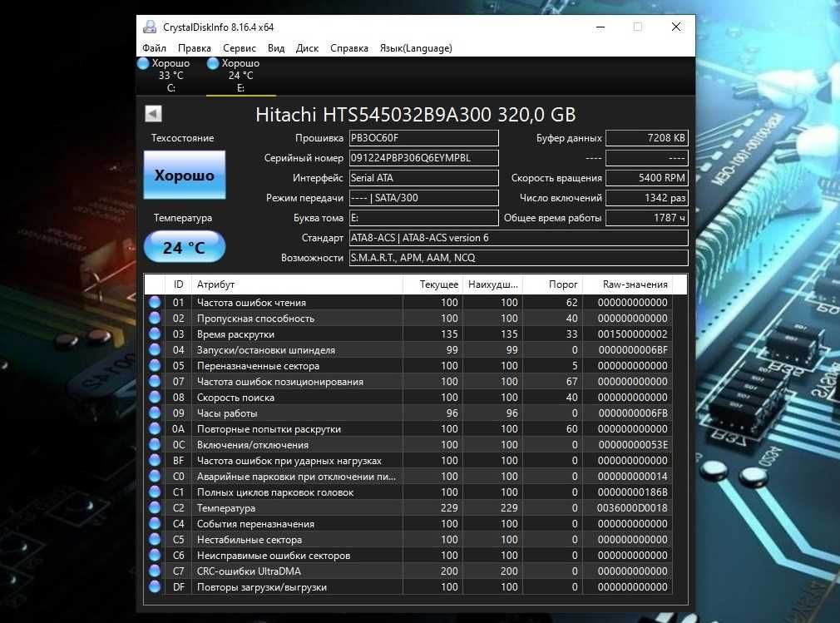Click the Порог column header
Image resolution: width=840 pixels, height=623 pixels.
click(x=552, y=284)
